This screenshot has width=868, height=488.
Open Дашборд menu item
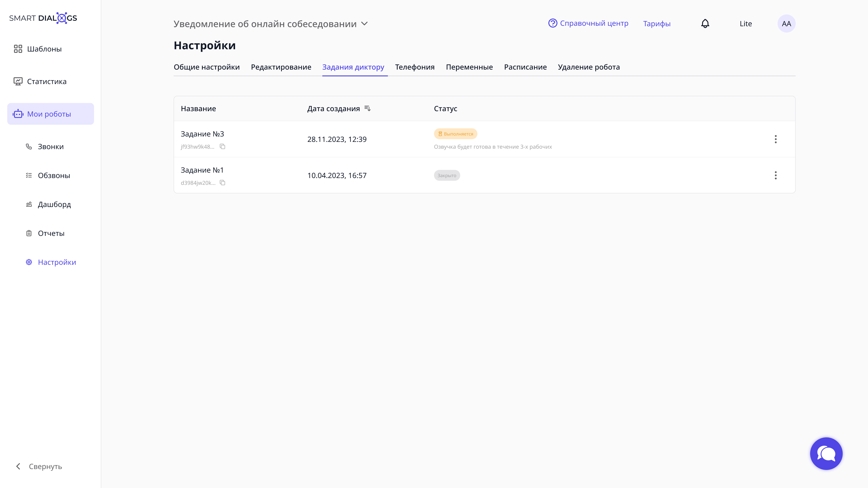[x=54, y=204]
